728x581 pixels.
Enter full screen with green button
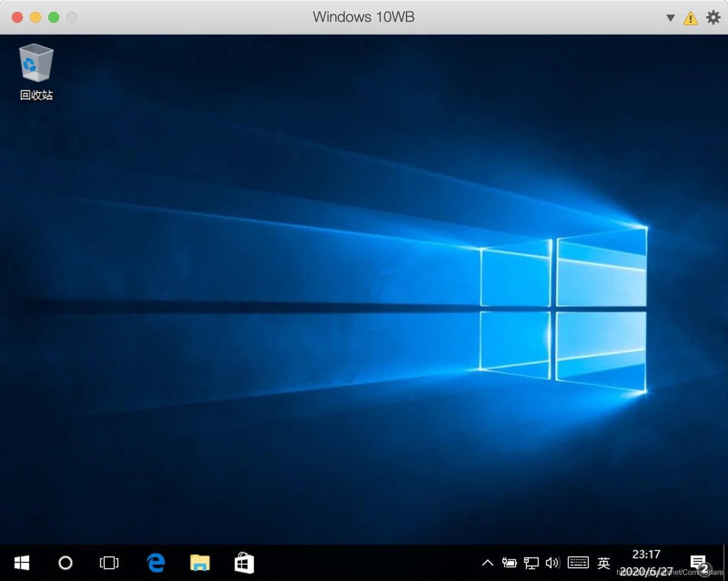[53, 18]
